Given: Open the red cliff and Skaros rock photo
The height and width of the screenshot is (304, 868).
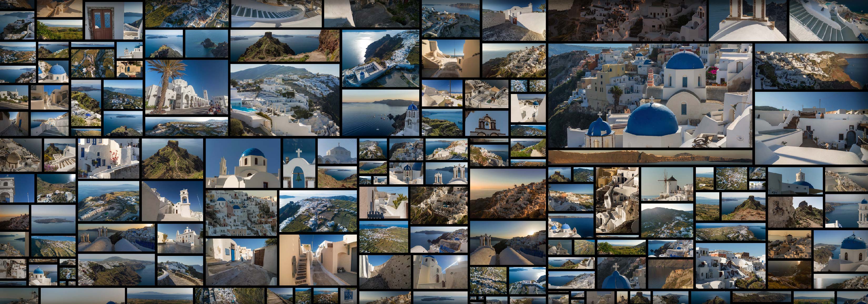Looking at the screenshot, I should (285, 46).
